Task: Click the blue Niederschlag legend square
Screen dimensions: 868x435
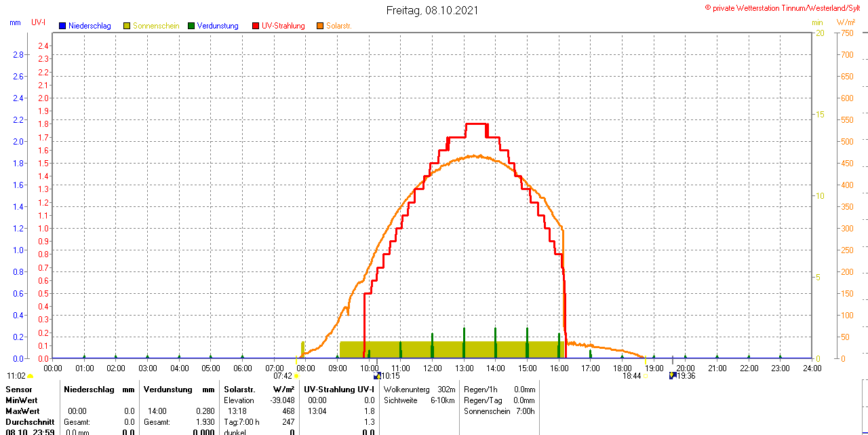Action: tap(62, 26)
